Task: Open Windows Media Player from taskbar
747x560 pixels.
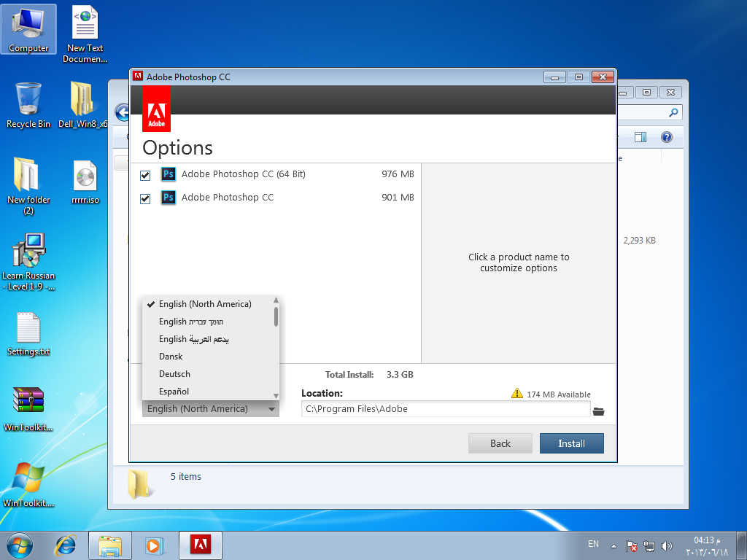Action: pyautogui.click(x=154, y=545)
